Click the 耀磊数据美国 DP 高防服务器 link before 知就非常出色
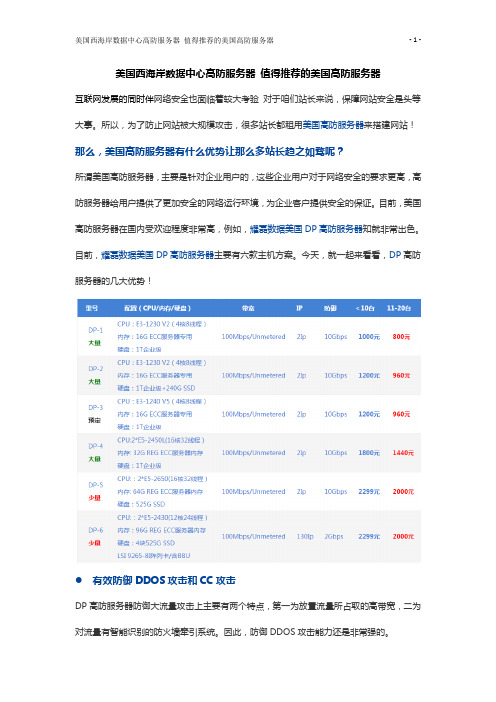Image resolution: width=496 pixels, height=702 pixels. tap(306, 229)
